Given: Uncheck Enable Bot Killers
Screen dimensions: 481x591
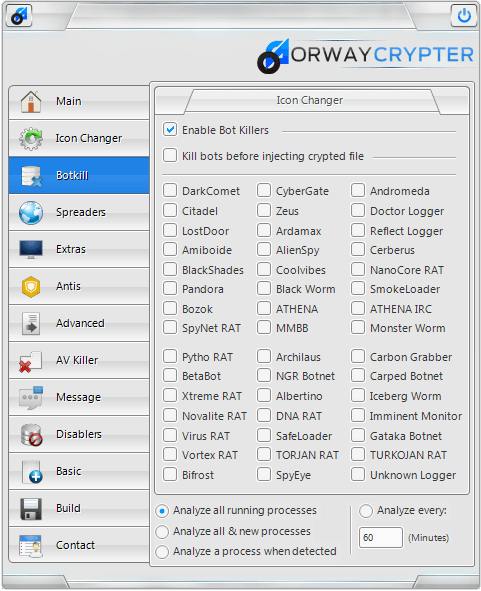Looking at the screenshot, I should (170, 129).
